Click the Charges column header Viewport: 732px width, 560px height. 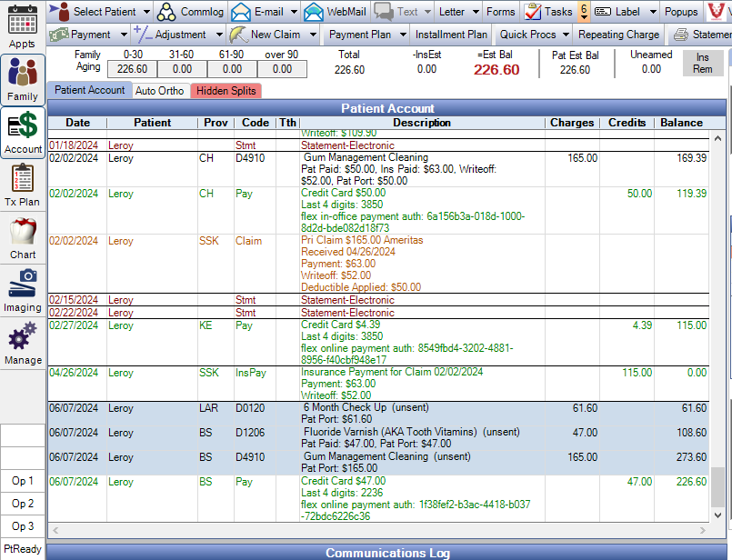pyautogui.click(x=572, y=123)
